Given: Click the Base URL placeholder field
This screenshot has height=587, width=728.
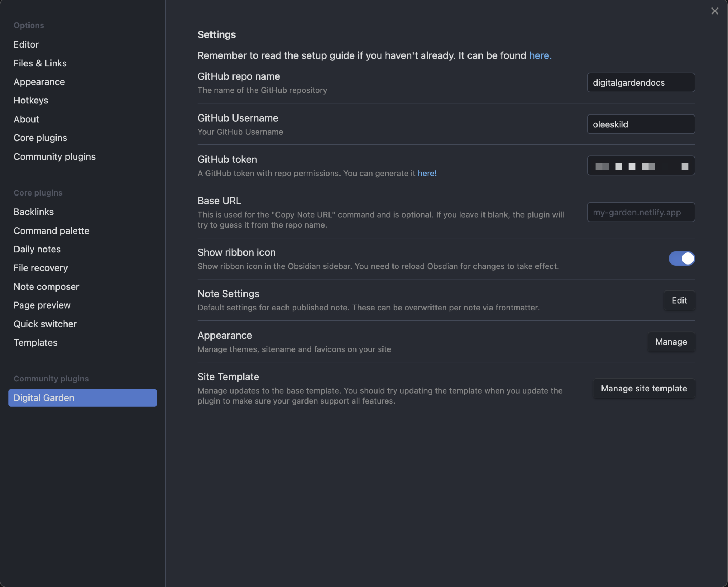Looking at the screenshot, I should click(640, 212).
